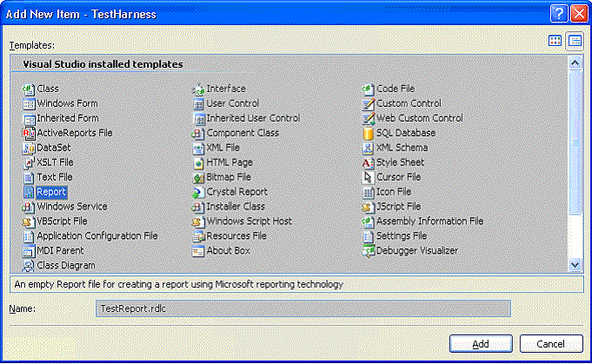Image resolution: width=592 pixels, height=364 pixels.
Task: Select the User Control template icon
Action: (198, 103)
